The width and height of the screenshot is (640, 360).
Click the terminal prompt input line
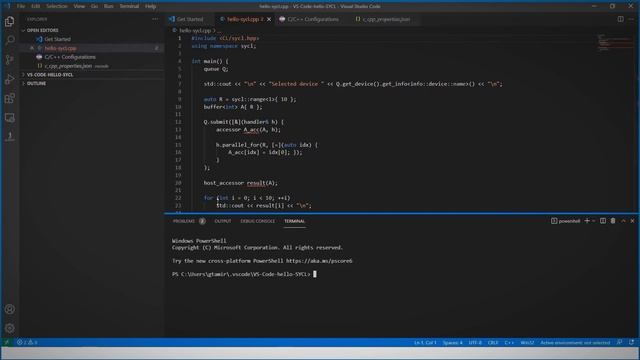[244, 274]
